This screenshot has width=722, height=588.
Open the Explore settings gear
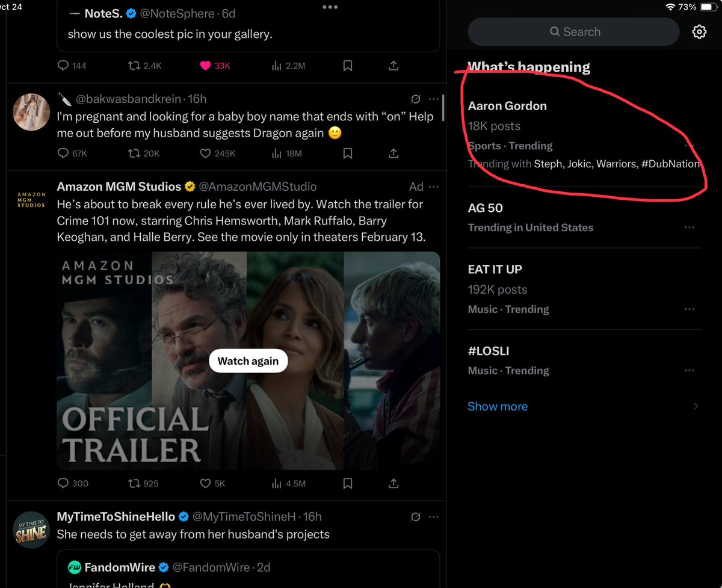pos(699,31)
